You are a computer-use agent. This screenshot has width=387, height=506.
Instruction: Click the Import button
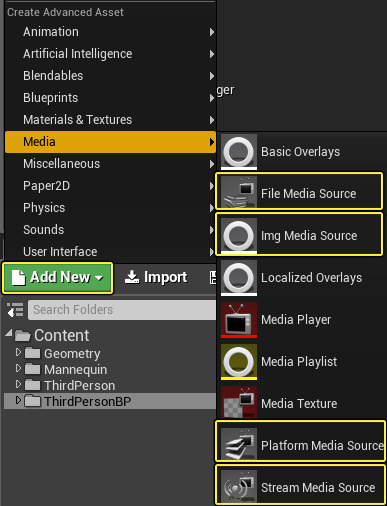click(x=156, y=277)
